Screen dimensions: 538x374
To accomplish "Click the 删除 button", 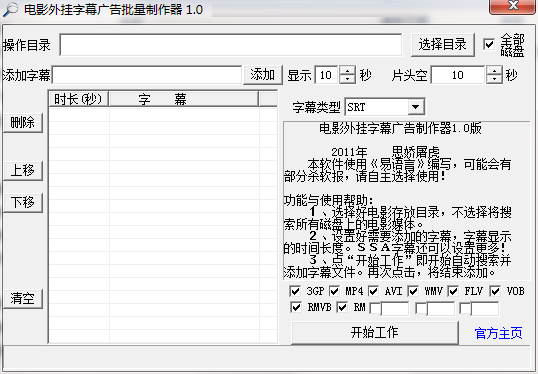I will [23, 122].
